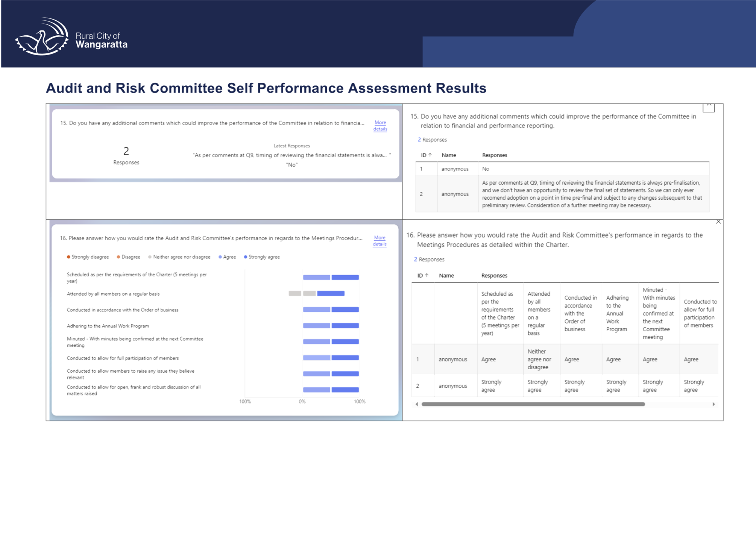This screenshot has height=534, width=756.
Task: Click the '2 Responses' label under question 15 details
Action: click(432, 140)
